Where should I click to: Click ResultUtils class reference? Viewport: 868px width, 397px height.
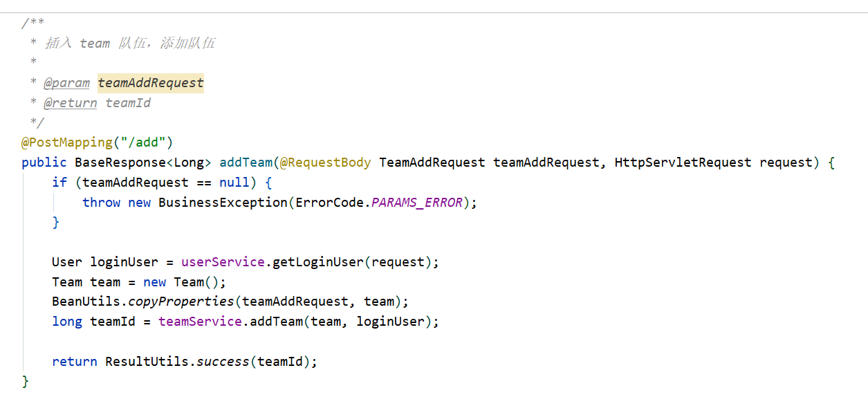[147, 362]
